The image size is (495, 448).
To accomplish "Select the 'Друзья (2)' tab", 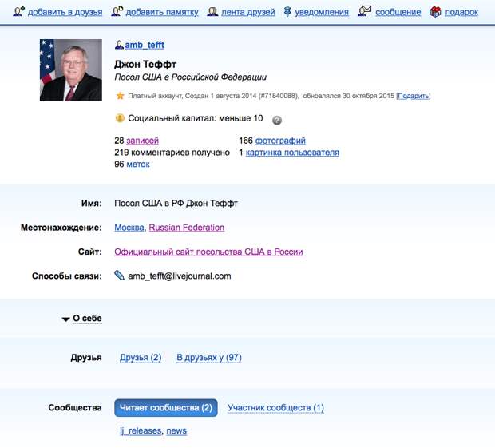I will coord(141,358).
